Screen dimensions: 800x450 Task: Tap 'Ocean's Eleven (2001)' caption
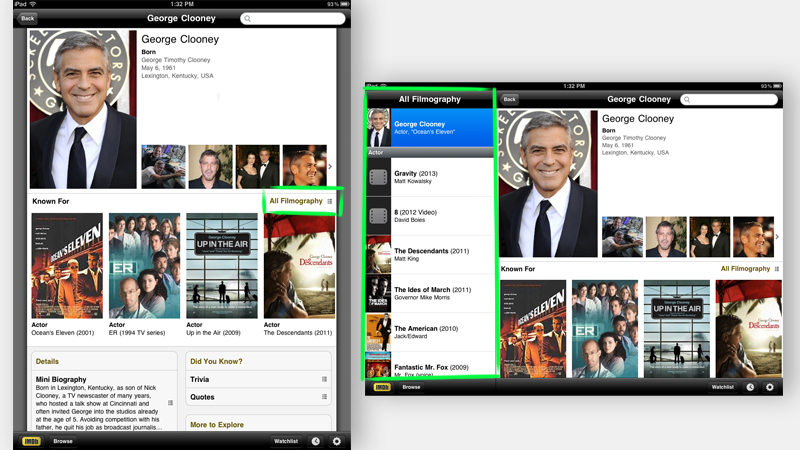[x=63, y=333]
